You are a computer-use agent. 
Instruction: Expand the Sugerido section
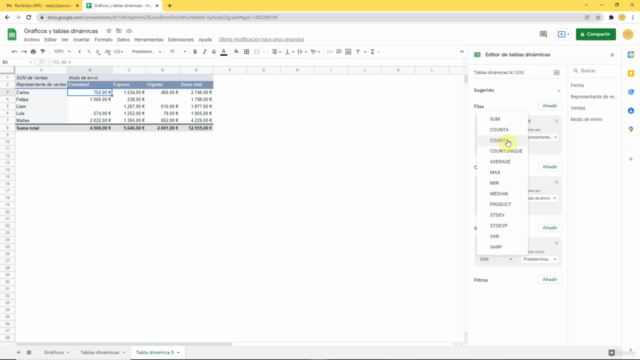(559, 90)
